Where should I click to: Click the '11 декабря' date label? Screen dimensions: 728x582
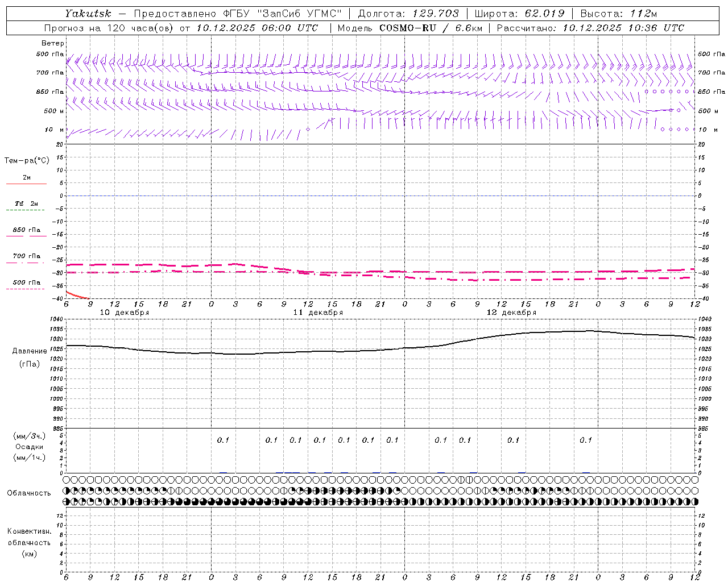(x=318, y=313)
